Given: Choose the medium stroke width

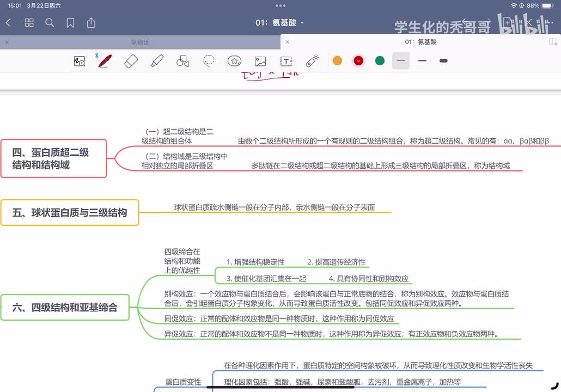Looking at the screenshot, I should click(422, 60).
